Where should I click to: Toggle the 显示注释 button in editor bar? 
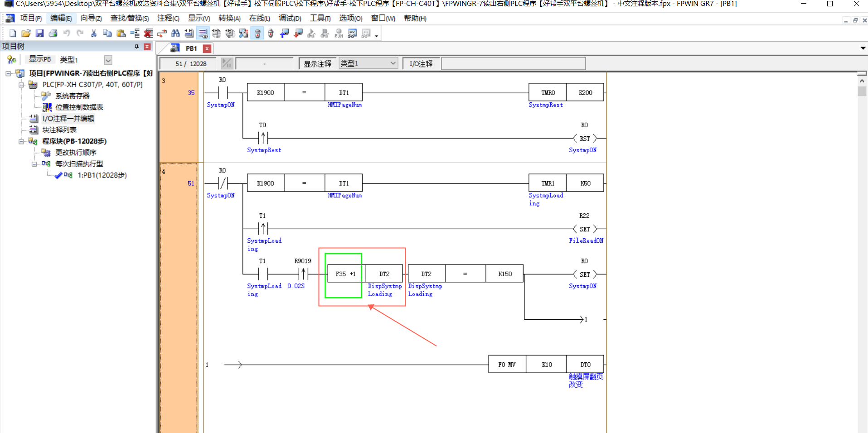pyautogui.click(x=317, y=64)
